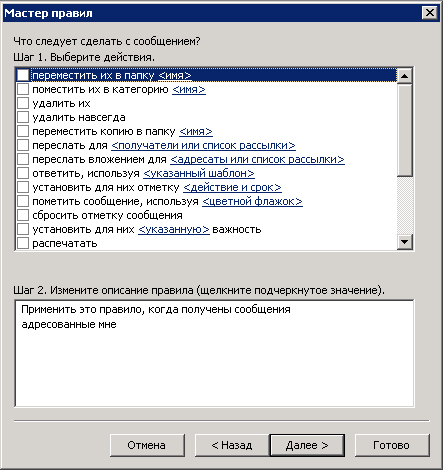Tick the 'пометить сообщение, используя' checkbox
The height and width of the screenshot is (470, 443).
pos(23,201)
